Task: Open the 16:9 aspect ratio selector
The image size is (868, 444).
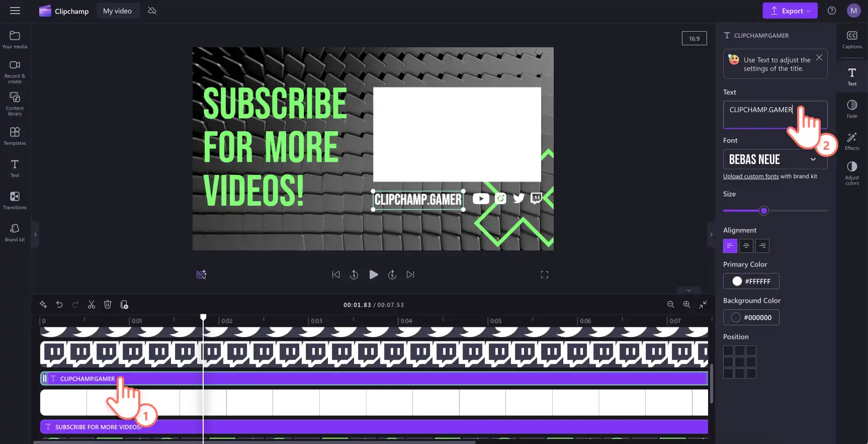Action: tap(694, 39)
